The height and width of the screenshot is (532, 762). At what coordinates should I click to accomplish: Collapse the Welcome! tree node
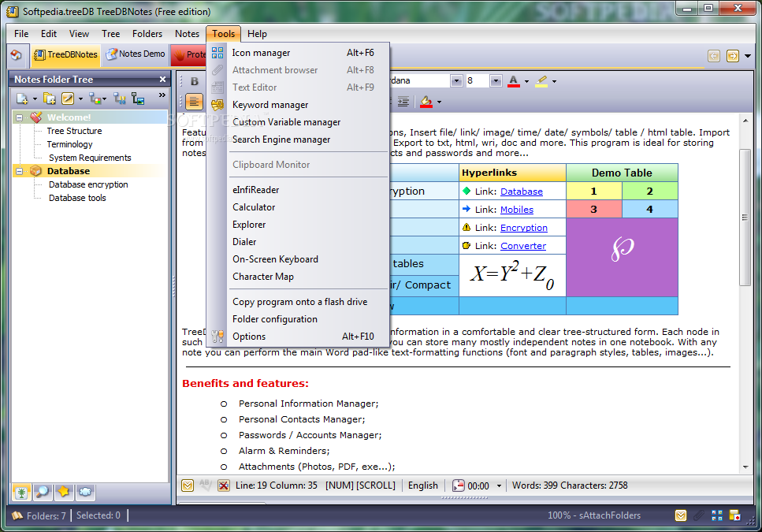19,117
